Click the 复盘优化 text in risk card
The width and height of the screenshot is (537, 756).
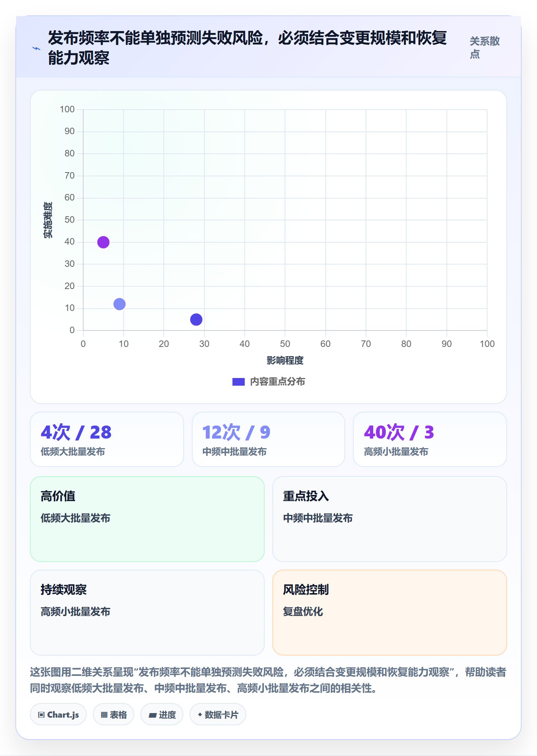pos(303,611)
